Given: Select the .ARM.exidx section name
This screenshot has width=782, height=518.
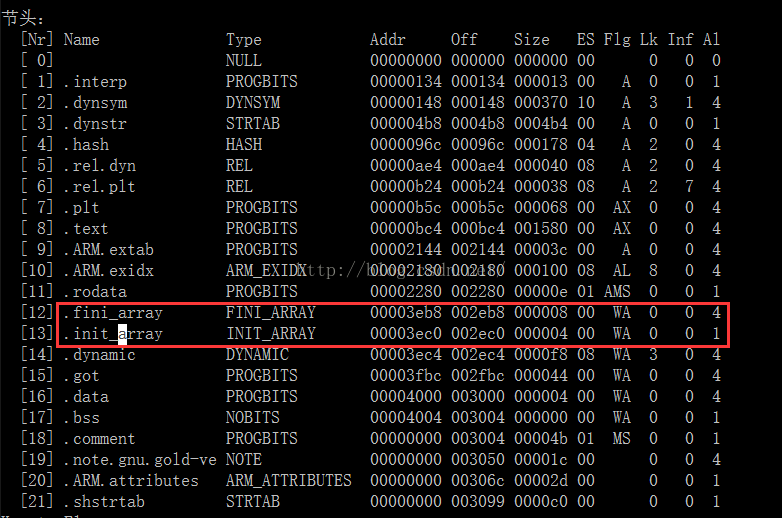Looking at the screenshot, I should (109, 270).
